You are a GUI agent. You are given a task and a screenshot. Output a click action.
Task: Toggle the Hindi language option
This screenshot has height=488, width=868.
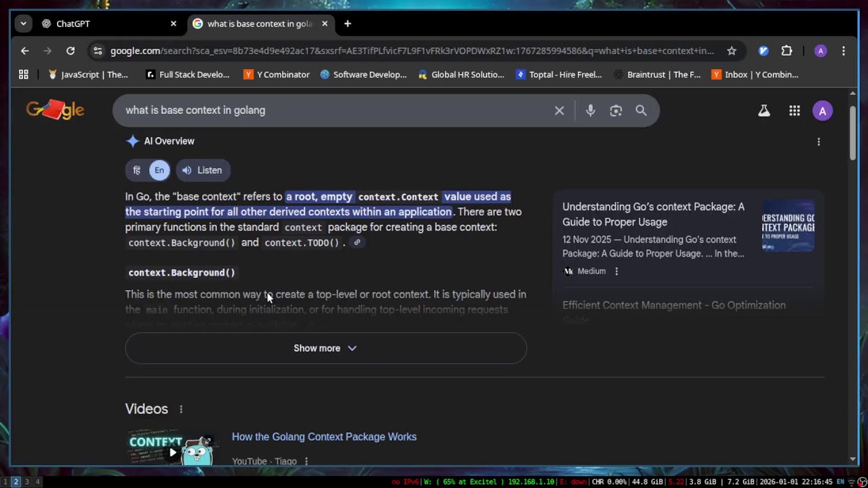tap(137, 170)
